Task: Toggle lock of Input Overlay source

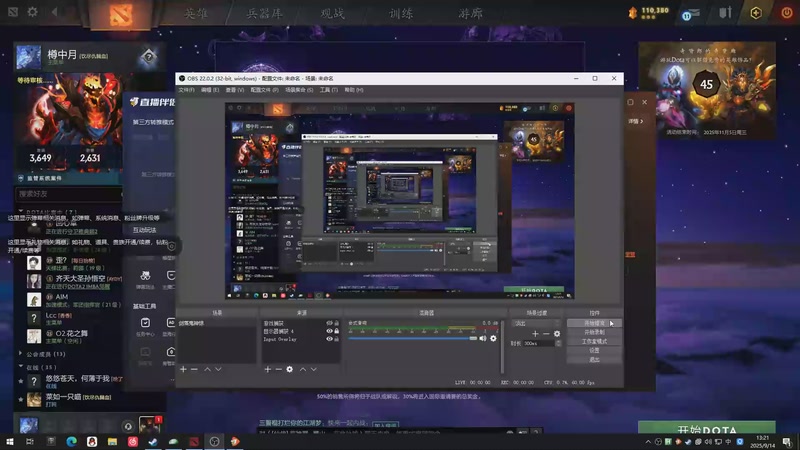Action: 337,339
